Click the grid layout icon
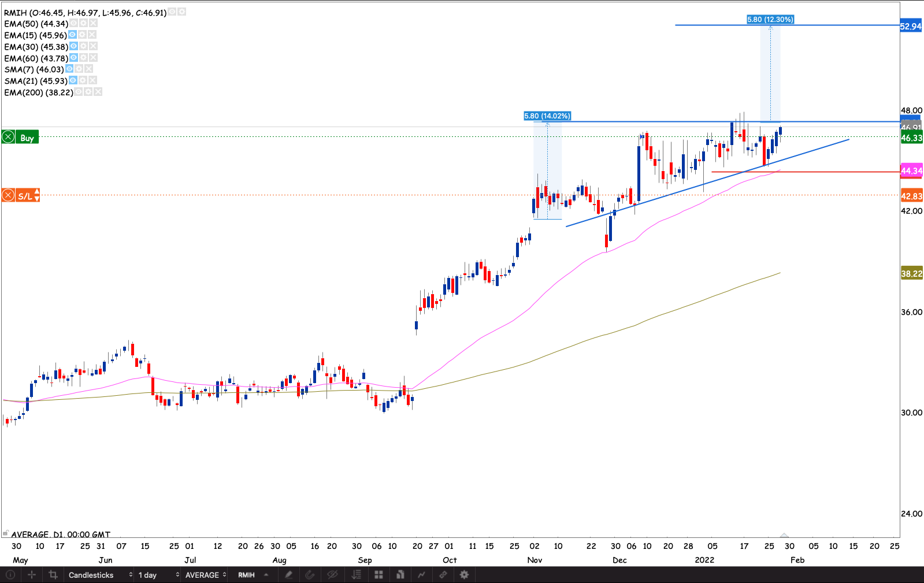This screenshot has width=924, height=583. (x=378, y=575)
